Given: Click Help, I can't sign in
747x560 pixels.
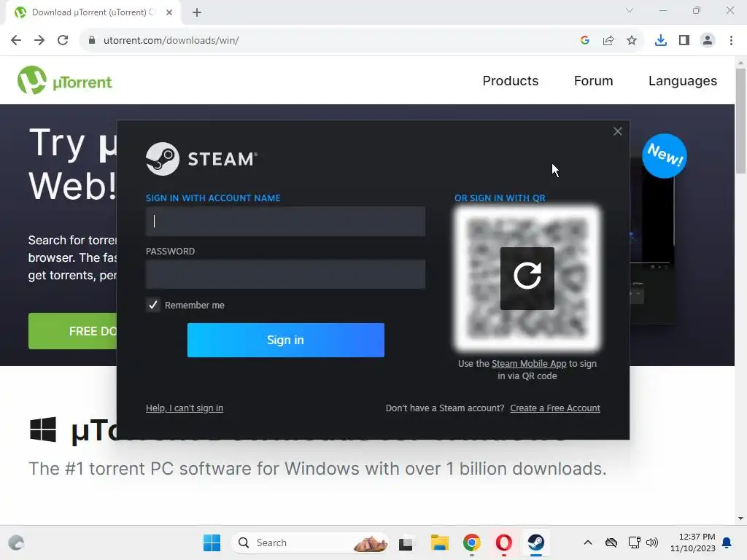Looking at the screenshot, I should click(x=185, y=408).
